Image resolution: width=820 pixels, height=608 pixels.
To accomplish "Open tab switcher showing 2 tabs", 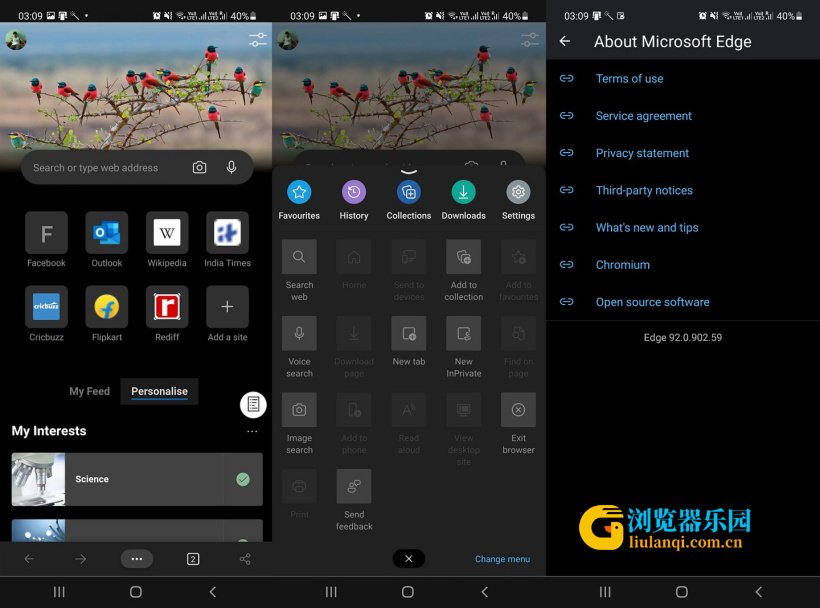I will (193, 559).
